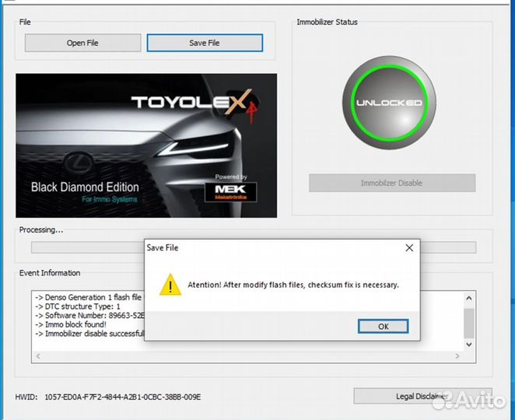The height and width of the screenshot is (420, 515).
Task: Select the 'Immobilizer disable successful' log line
Action: tap(89, 334)
